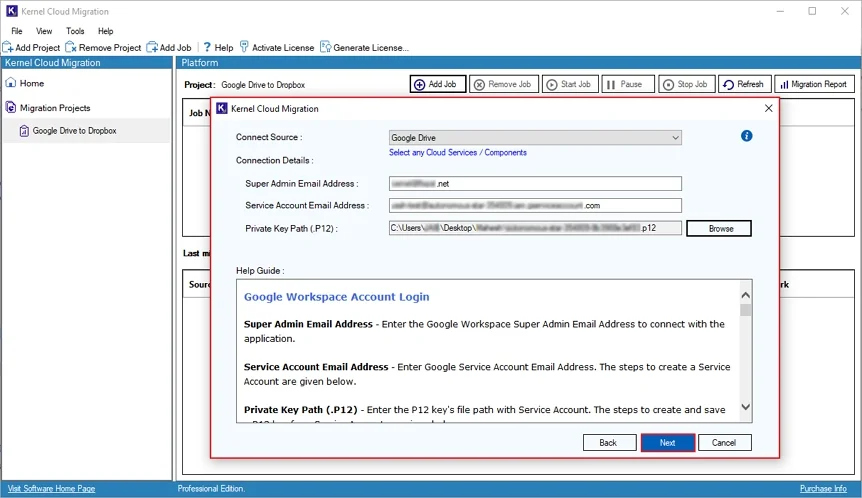Image resolution: width=862 pixels, height=498 pixels.
Task: Maximize the main application window
Action: pyautogui.click(x=812, y=11)
